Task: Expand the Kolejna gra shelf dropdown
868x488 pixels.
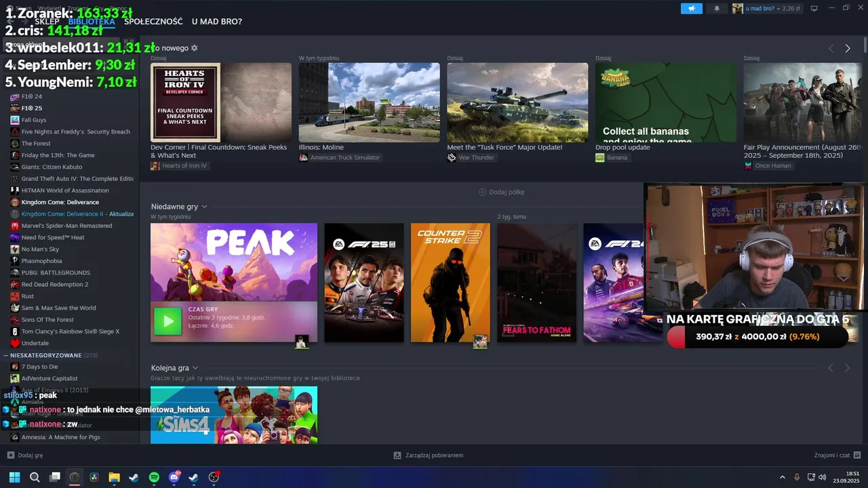Action: pyautogui.click(x=195, y=368)
